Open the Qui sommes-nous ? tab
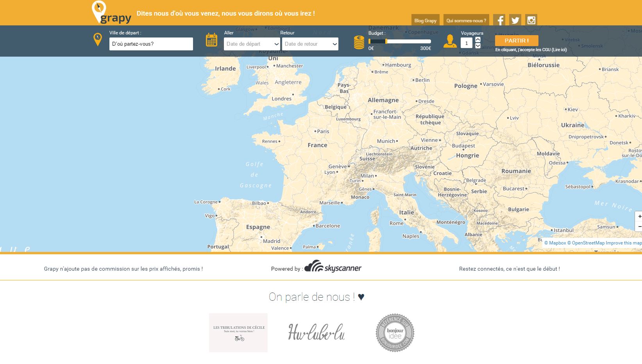 [466, 21]
